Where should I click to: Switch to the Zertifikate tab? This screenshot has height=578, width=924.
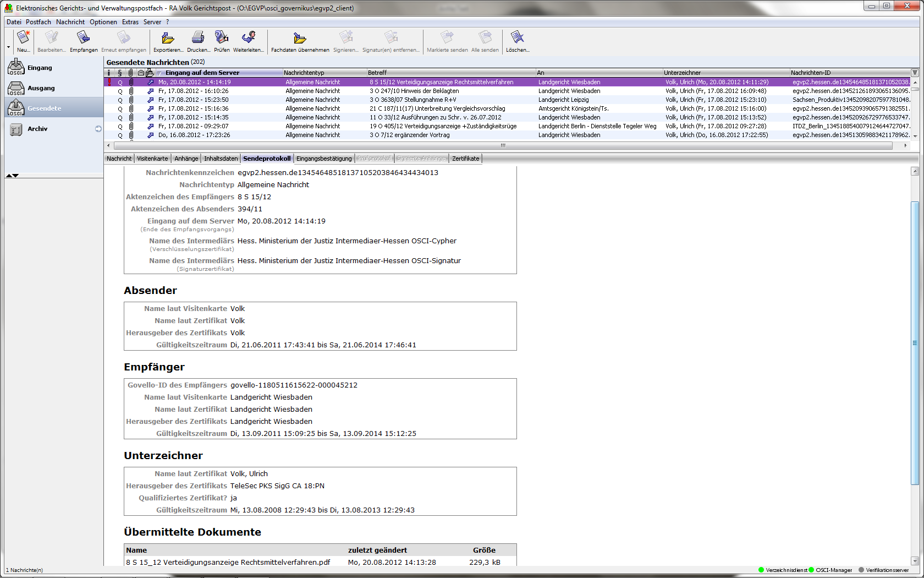465,159
